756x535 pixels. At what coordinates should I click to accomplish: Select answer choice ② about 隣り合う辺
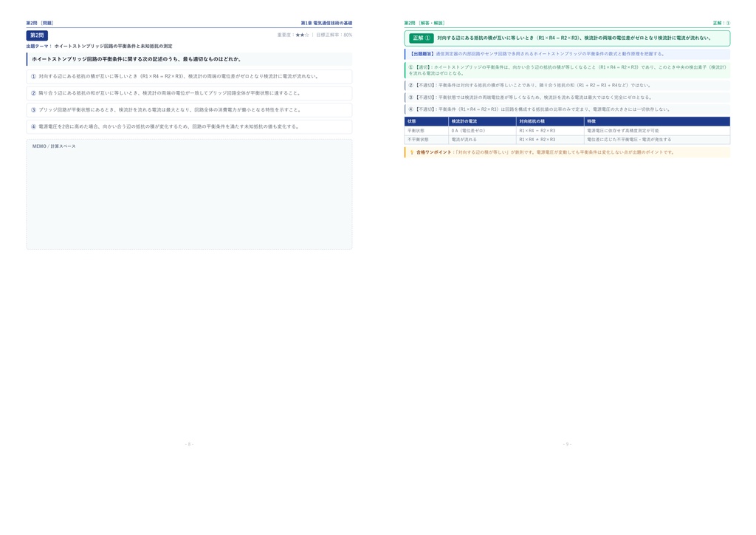[x=189, y=93]
